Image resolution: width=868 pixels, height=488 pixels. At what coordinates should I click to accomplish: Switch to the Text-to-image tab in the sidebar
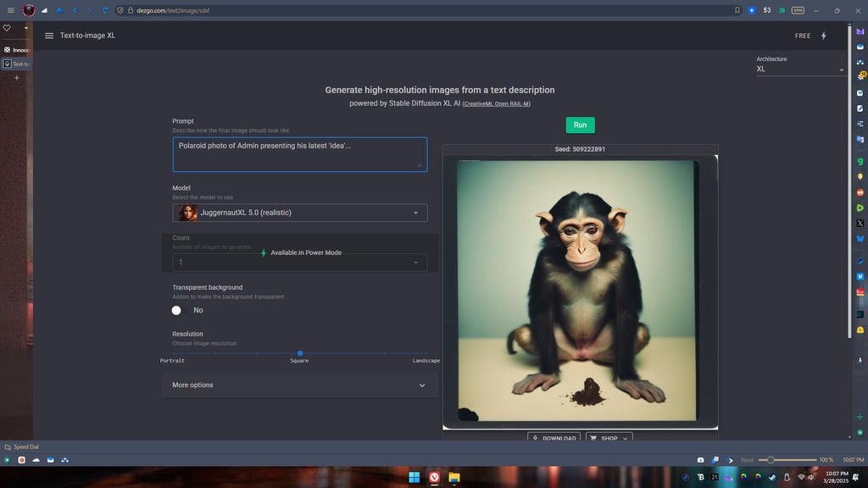[x=16, y=64]
